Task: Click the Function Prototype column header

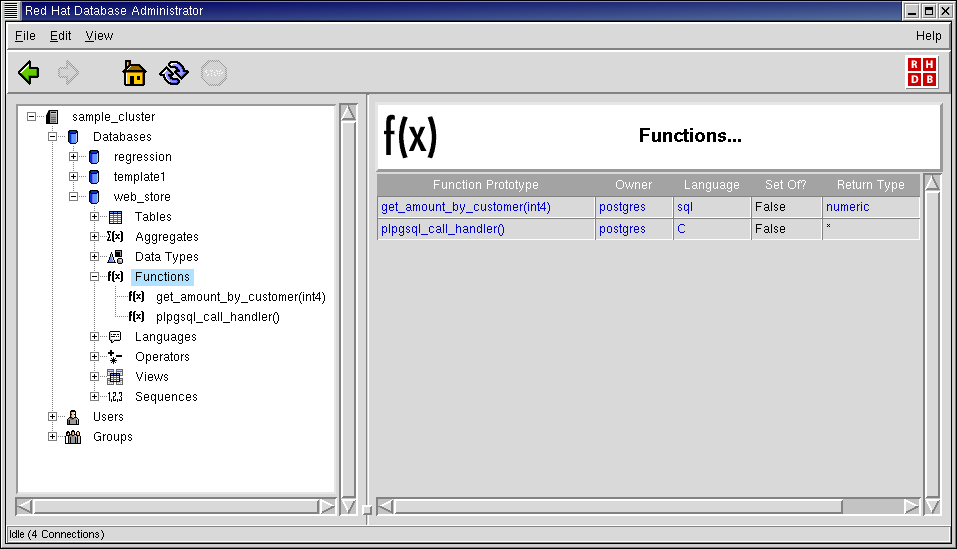Action: coord(486,185)
